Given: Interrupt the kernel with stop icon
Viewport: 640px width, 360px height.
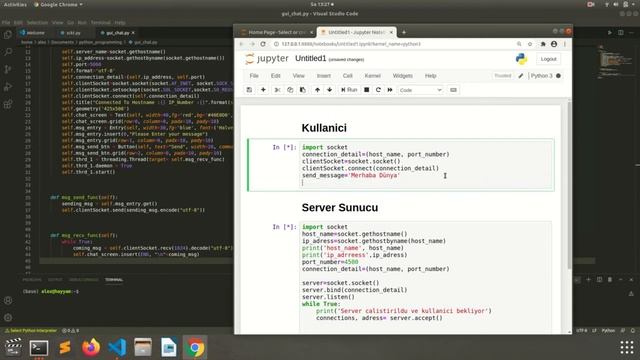Looking at the screenshot, I should pyautogui.click(x=367, y=90).
